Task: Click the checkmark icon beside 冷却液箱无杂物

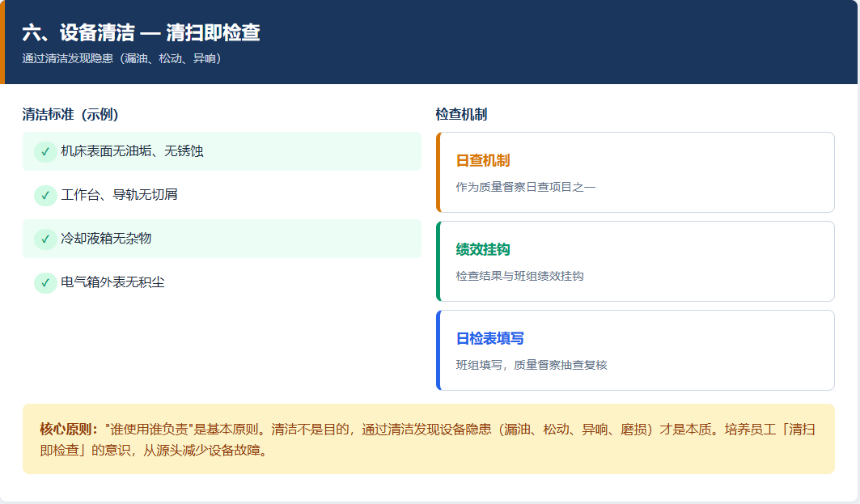Action: (x=45, y=239)
